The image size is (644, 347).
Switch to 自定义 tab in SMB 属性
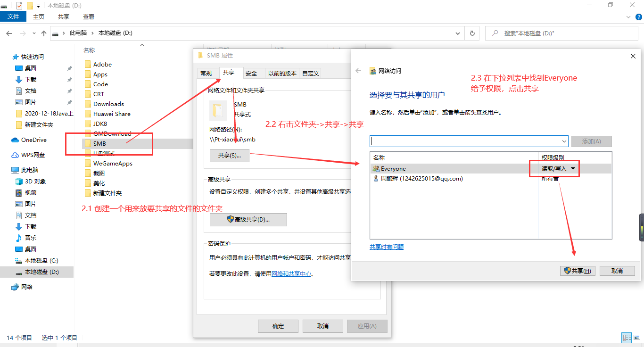311,73
